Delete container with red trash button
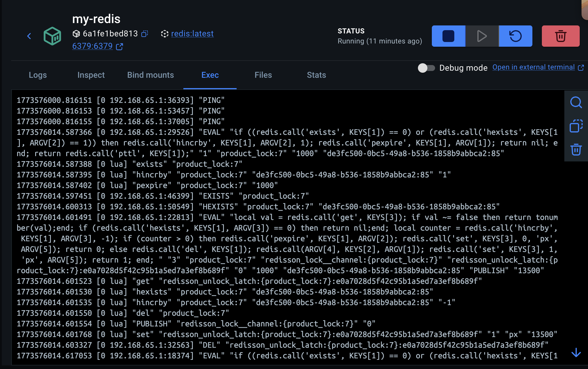 tap(560, 36)
